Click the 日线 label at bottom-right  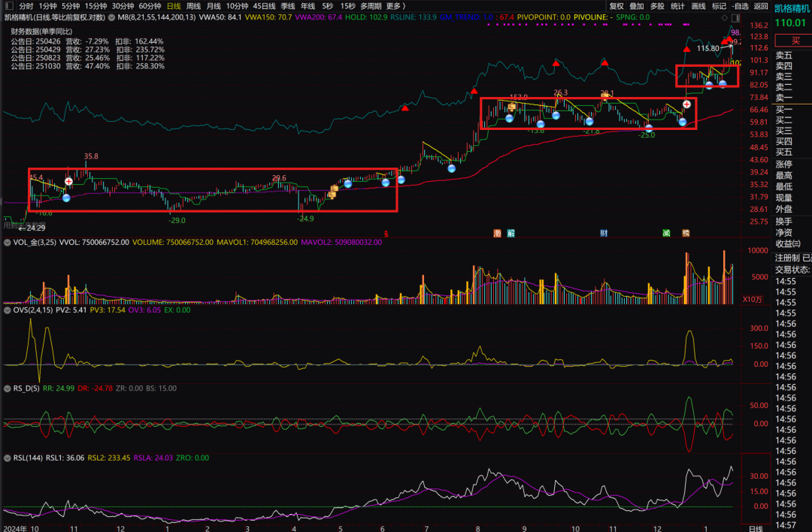(756, 528)
